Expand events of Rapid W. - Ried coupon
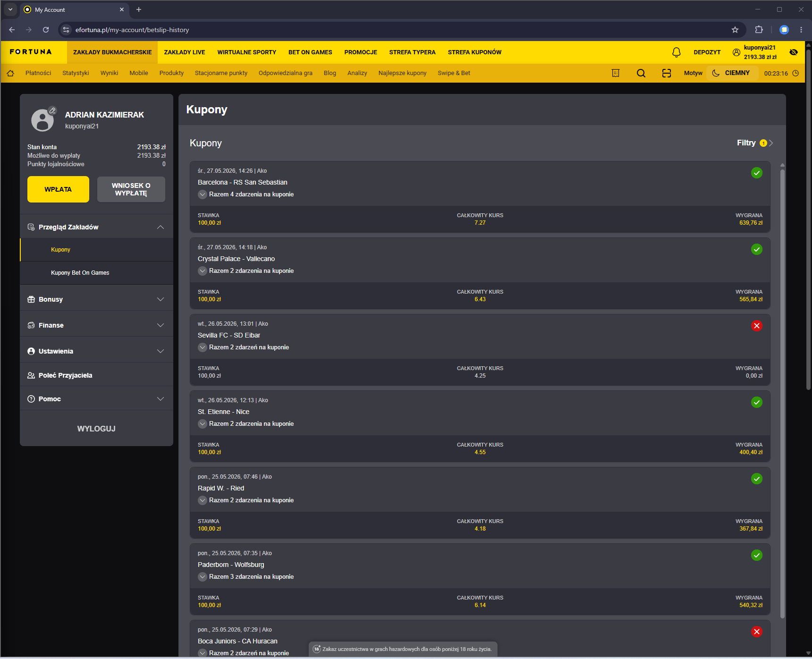 (x=203, y=500)
